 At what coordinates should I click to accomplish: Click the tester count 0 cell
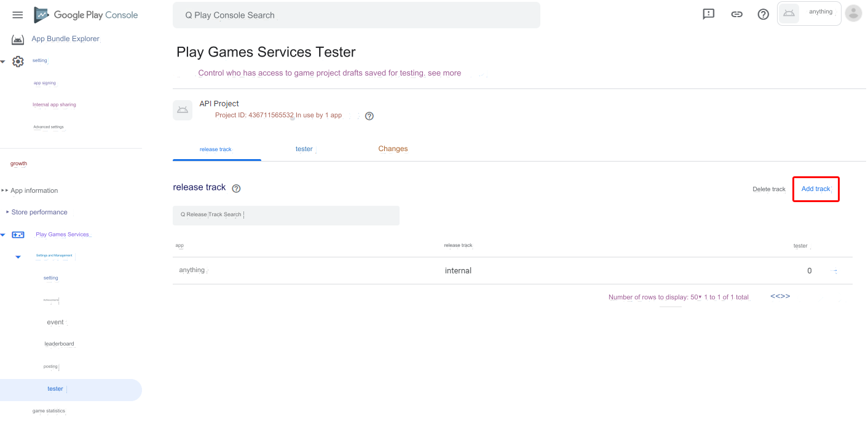click(809, 271)
